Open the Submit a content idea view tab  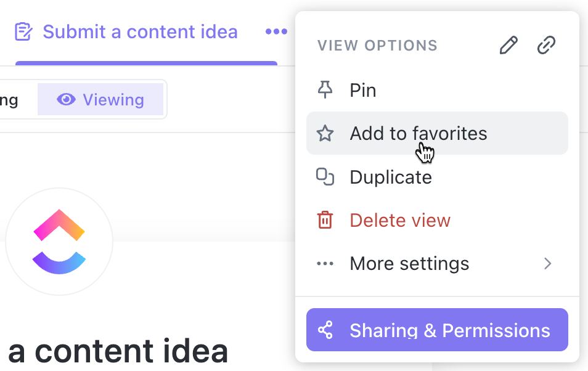pyautogui.click(x=141, y=31)
